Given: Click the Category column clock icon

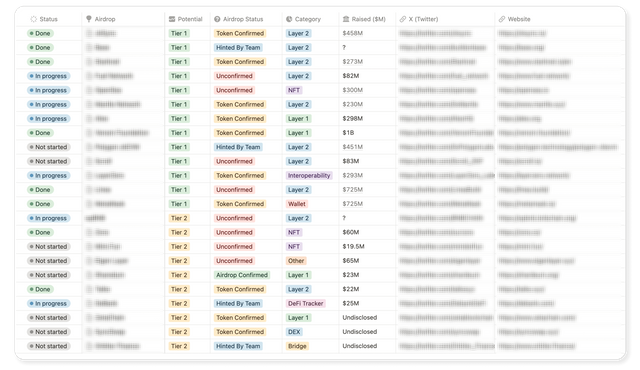Looking at the screenshot, I should point(289,19).
